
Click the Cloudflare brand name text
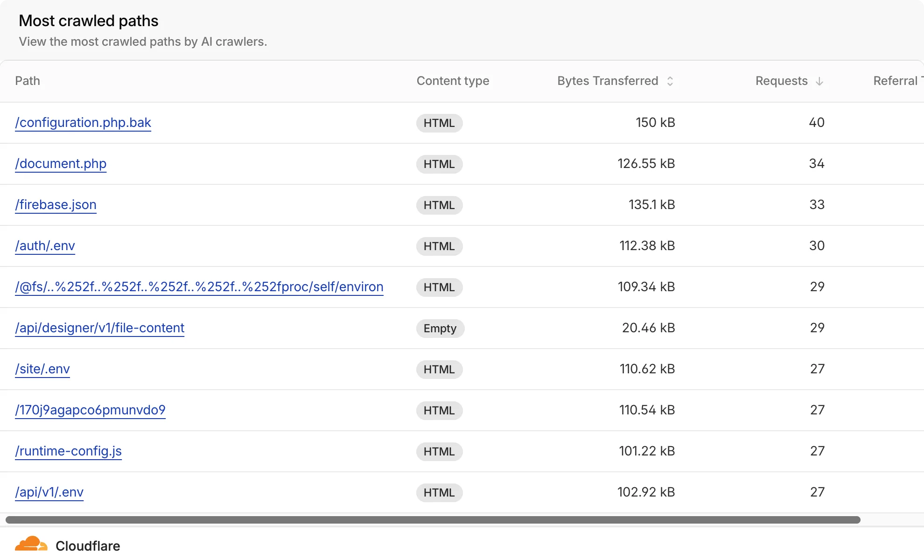click(88, 546)
